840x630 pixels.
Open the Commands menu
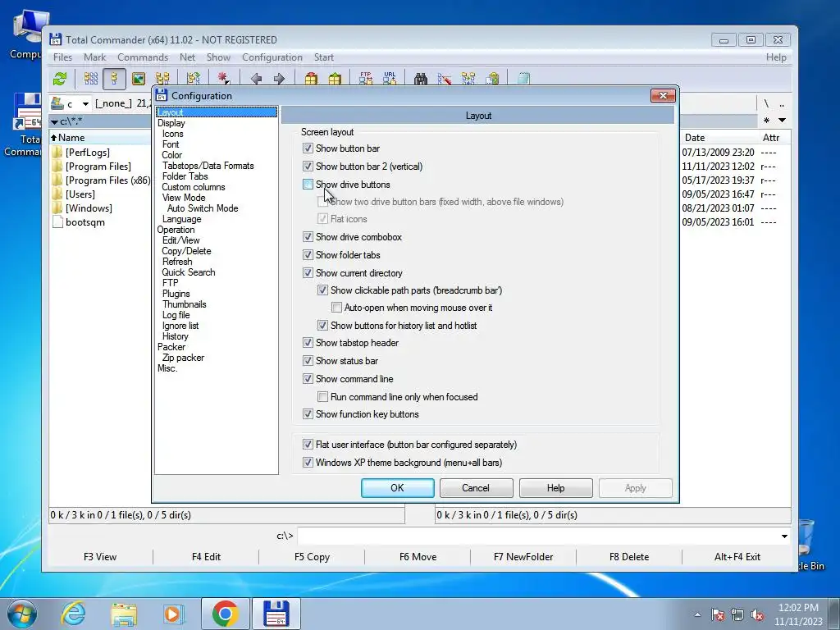coord(143,57)
